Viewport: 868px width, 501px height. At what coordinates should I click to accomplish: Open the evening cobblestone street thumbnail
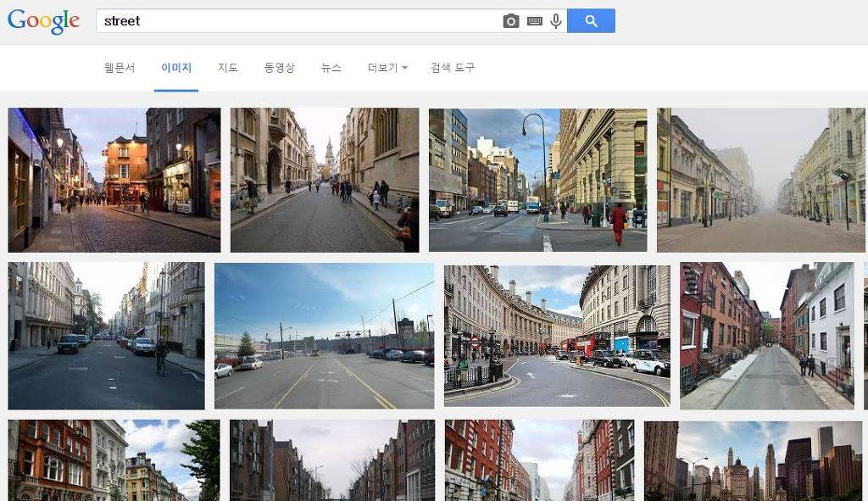pyautogui.click(x=114, y=180)
